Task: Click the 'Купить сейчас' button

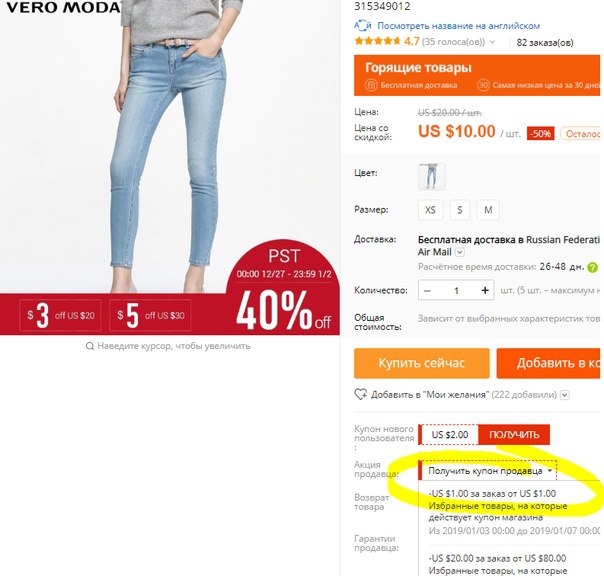Action: (x=422, y=363)
